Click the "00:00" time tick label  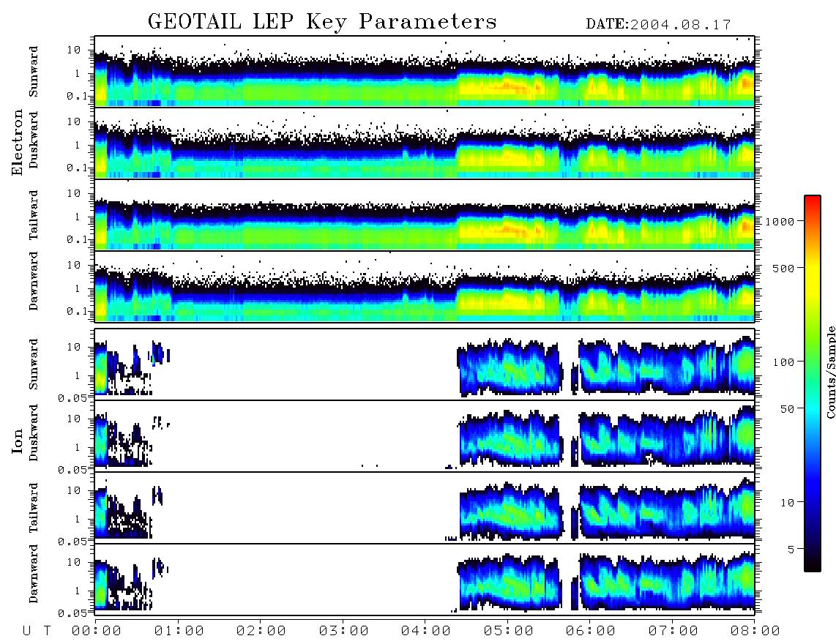[x=97, y=631]
